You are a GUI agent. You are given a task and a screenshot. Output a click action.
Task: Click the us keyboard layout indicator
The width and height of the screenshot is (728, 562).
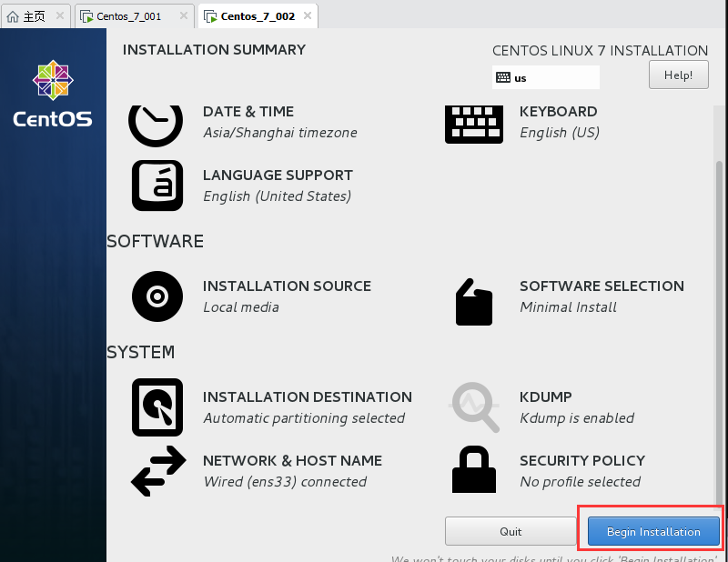coord(545,77)
